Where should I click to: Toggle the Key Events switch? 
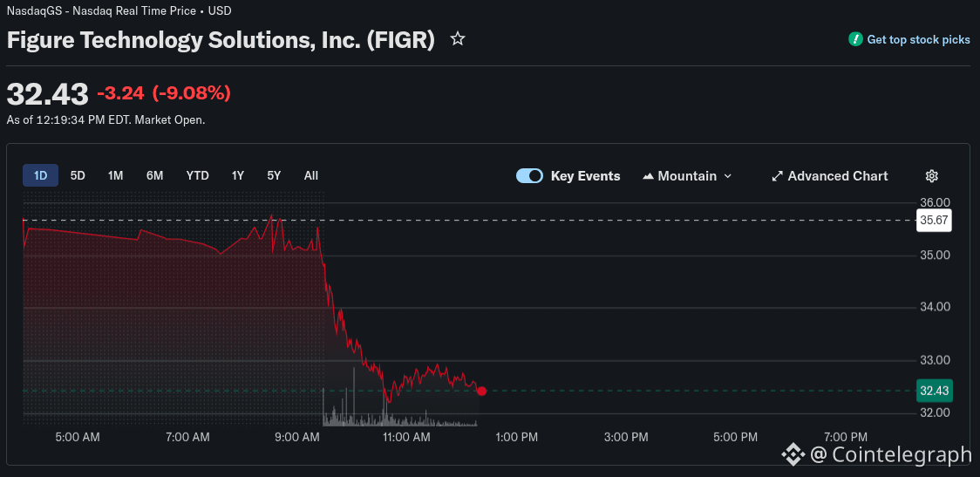529,175
